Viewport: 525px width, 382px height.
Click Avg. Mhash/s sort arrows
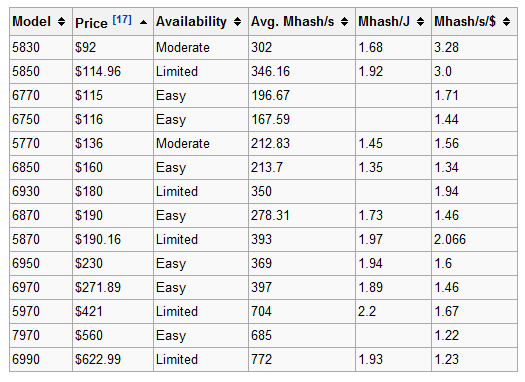[x=344, y=22]
